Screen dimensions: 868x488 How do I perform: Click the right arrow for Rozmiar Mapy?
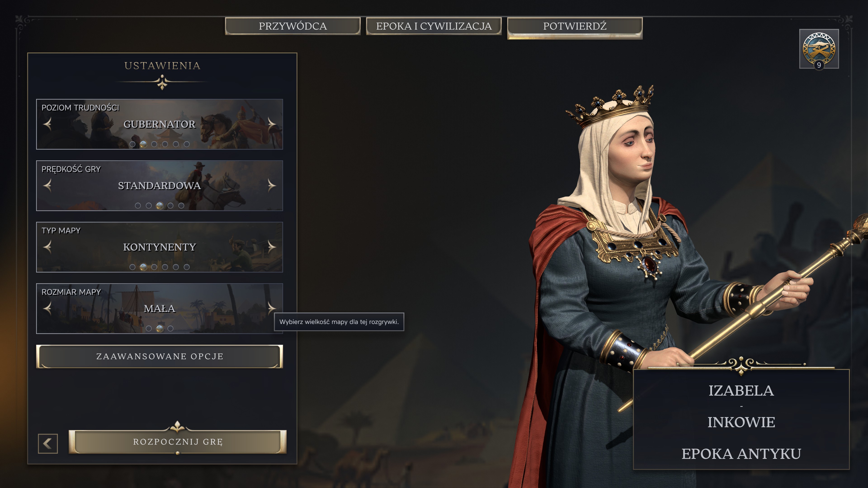pos(271,308)
